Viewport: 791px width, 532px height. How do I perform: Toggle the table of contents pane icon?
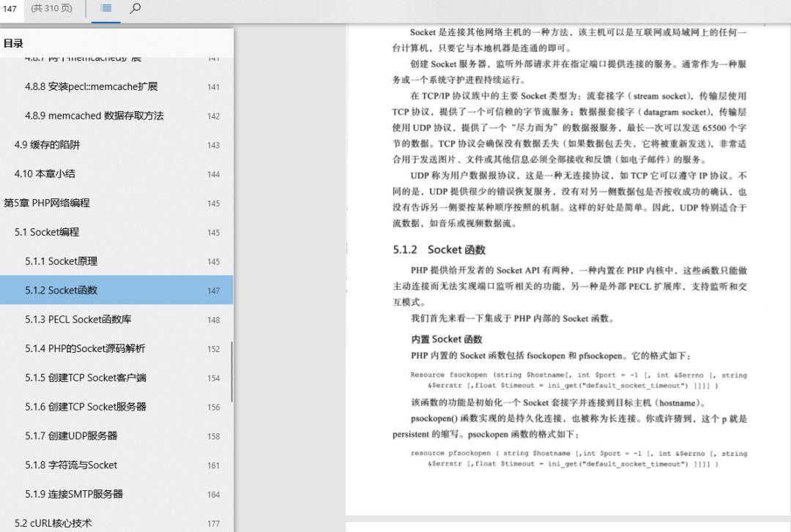pyautogui.click(x=105, y=9)
